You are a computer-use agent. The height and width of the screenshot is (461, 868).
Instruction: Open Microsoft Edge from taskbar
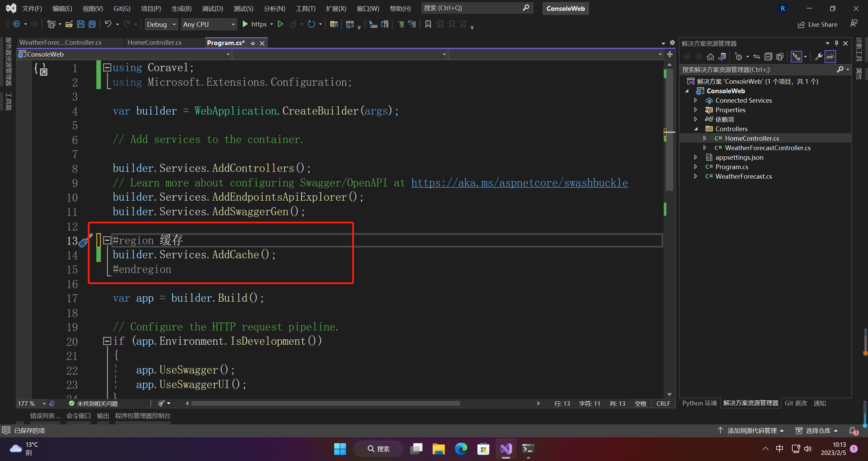tap(461, 449)
